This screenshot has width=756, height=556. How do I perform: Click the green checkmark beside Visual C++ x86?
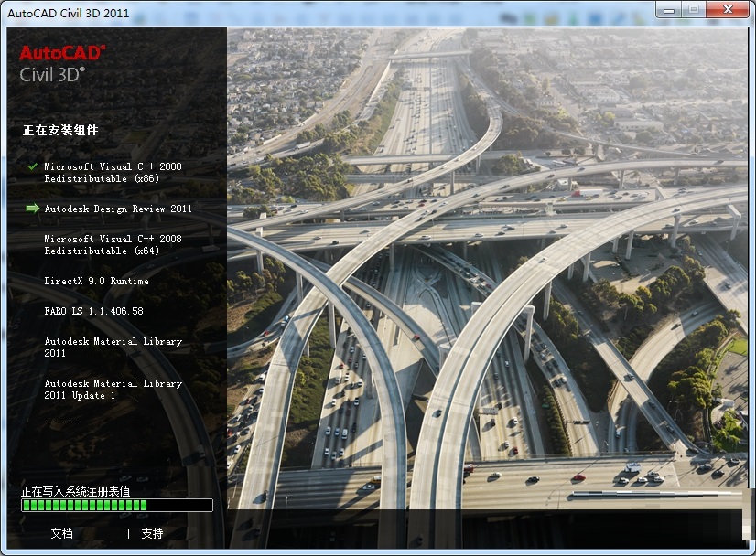[x=32, y=166]
